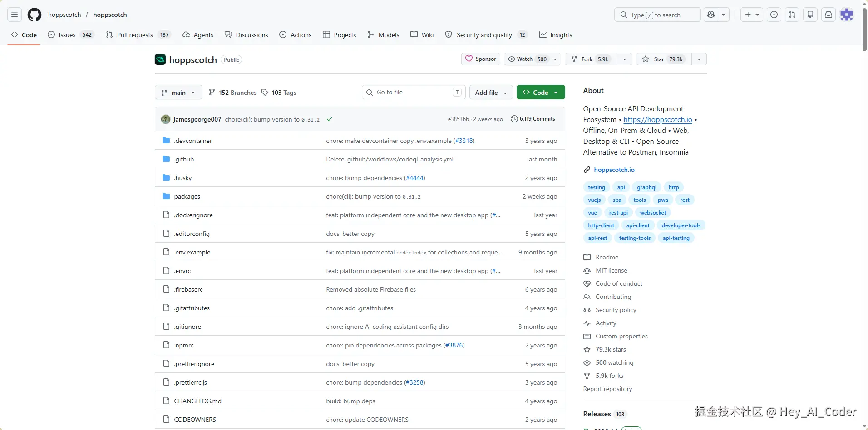Click the link icon beside hoppscotch.io
The width and height of the screenshot is (868, 430).
pyautogui.click(x=587, y=170)
